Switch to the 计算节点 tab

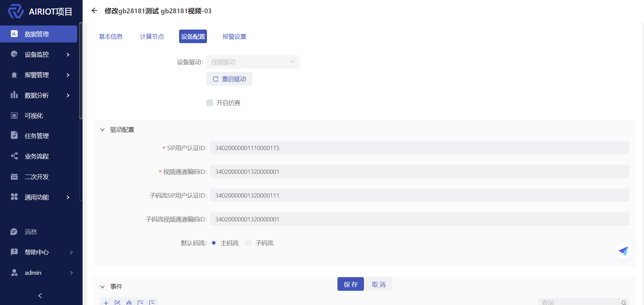coord(152,36)
